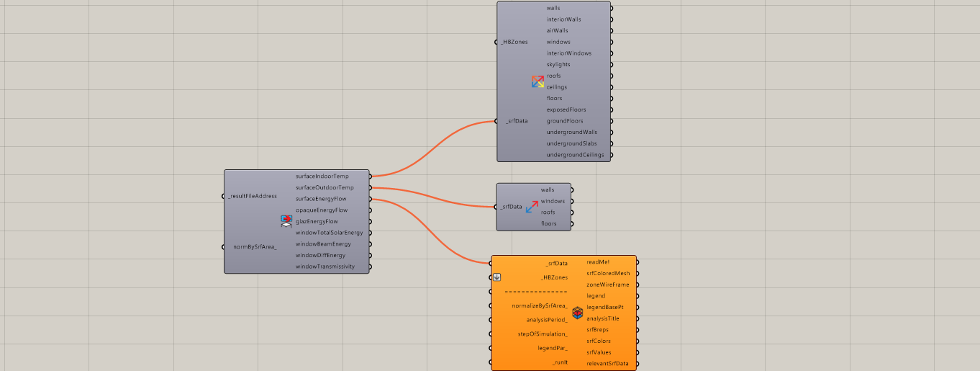Click the legend output of the orange component
The height and width of the screenshot is (371, 980).
pyautogui.click(x=596, y=295)
